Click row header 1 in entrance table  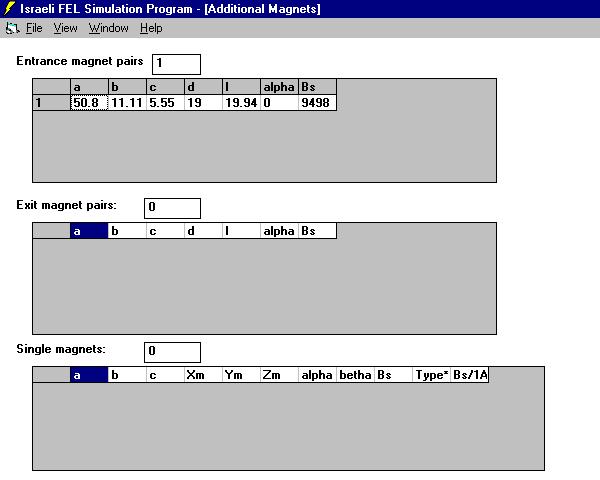(x=51, y=103)
